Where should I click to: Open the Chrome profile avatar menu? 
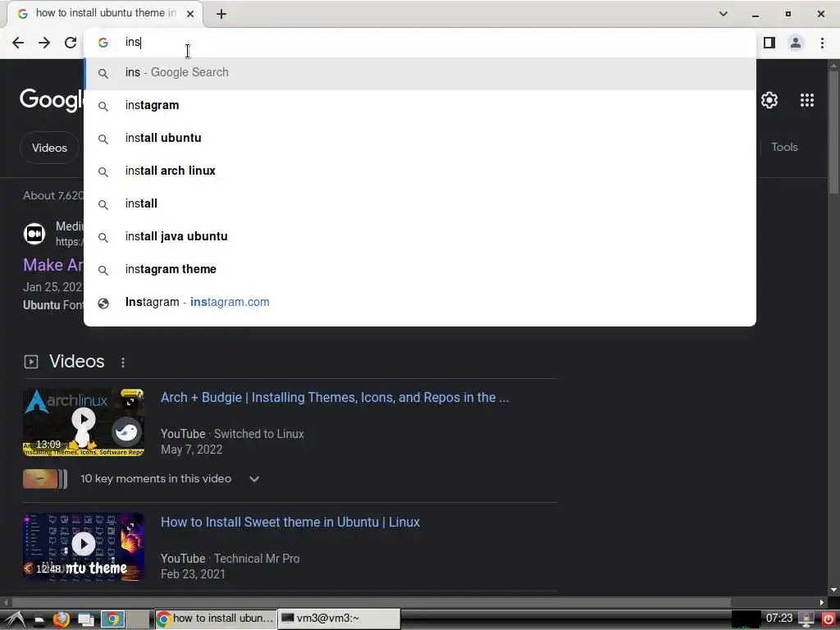(x=796, y=43)
